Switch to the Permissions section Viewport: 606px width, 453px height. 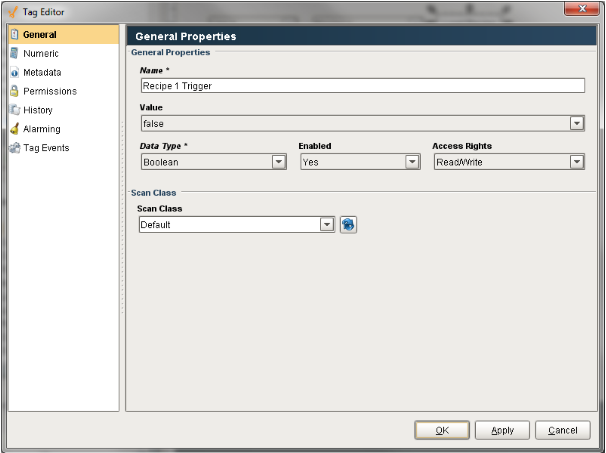tap(50, 91)
